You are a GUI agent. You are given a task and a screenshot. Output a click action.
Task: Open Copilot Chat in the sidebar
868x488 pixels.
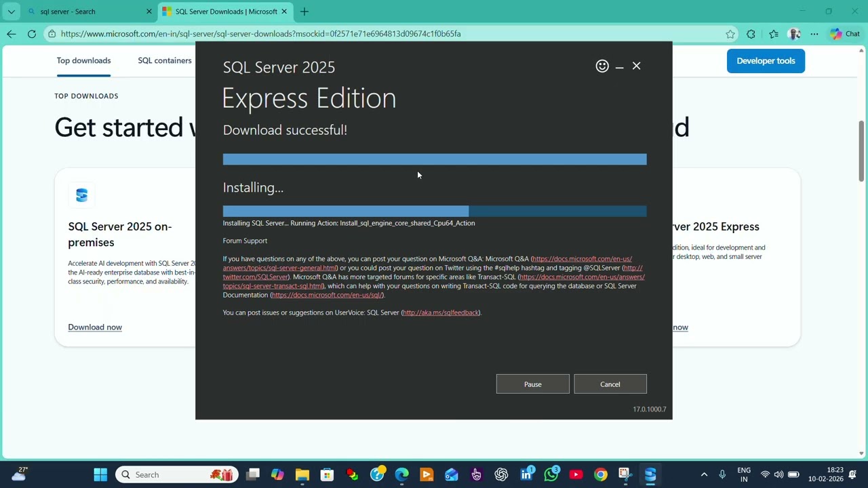tap(845, 34)
